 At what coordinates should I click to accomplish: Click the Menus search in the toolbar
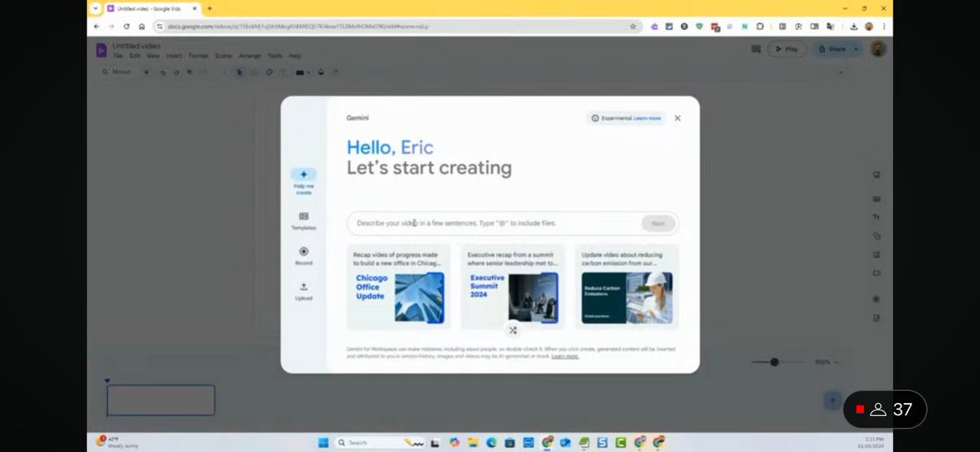pos(117,72)
